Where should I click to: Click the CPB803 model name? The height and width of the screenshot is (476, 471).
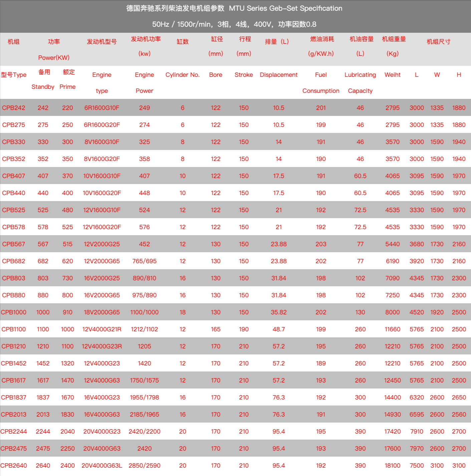tap(14, 278)
